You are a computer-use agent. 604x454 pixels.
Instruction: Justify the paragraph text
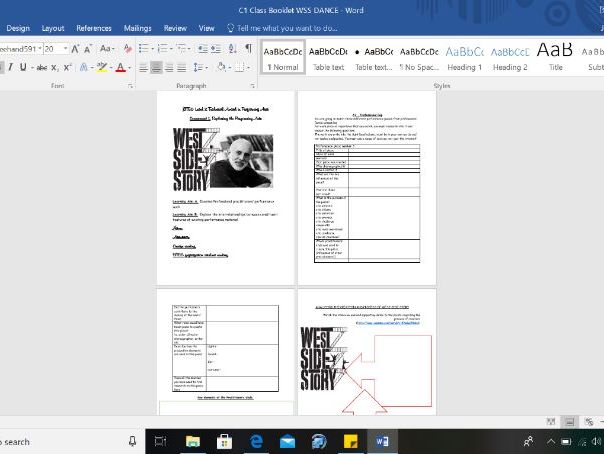tap(181, 68)
